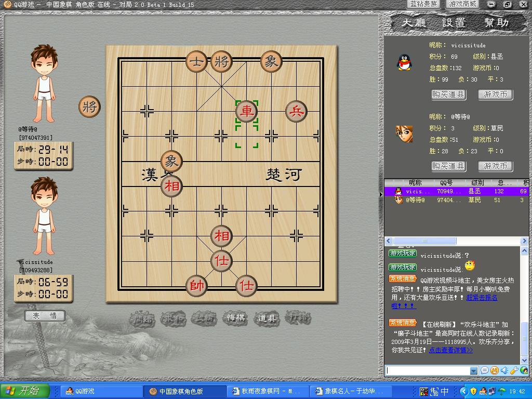Pick the red 仕 advisor in the palace center
Image resolution: width=532 pixels, height=399 pixels.
pyautogui.click(x=221, y=261)
